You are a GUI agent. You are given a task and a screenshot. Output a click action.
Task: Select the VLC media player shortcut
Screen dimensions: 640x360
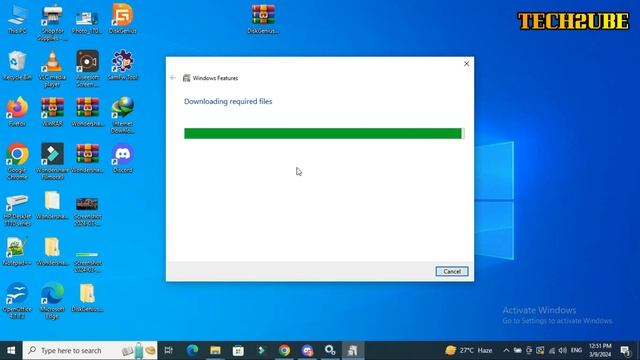click(53, 69)
